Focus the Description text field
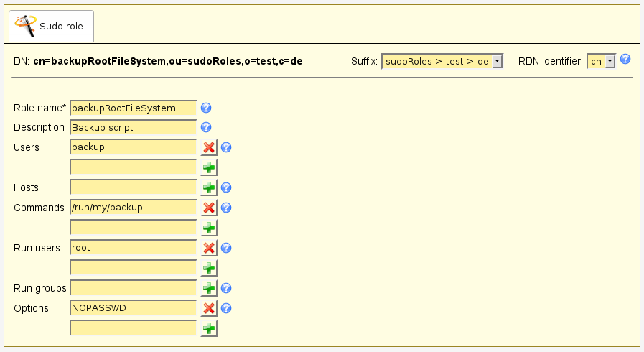 point(133,127)
